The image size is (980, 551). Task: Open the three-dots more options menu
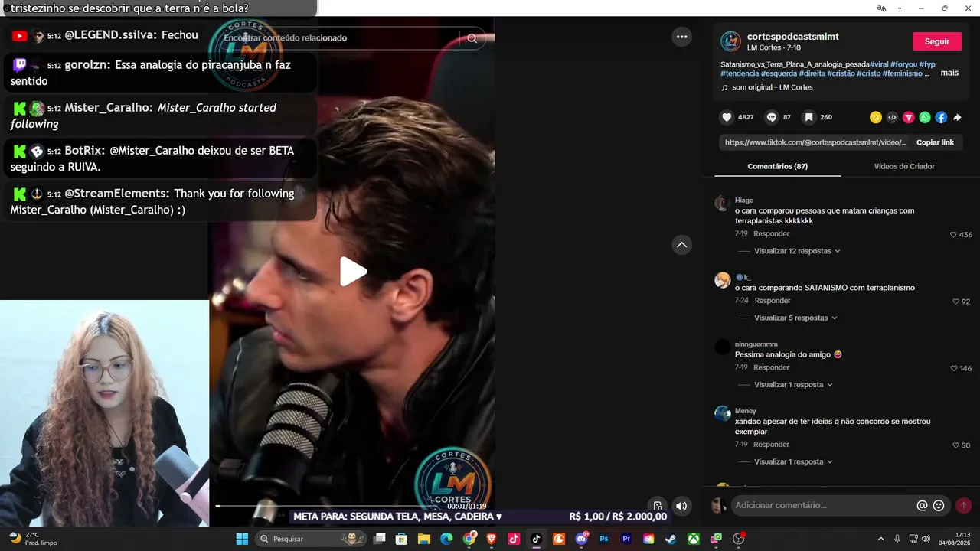[681, 37]
